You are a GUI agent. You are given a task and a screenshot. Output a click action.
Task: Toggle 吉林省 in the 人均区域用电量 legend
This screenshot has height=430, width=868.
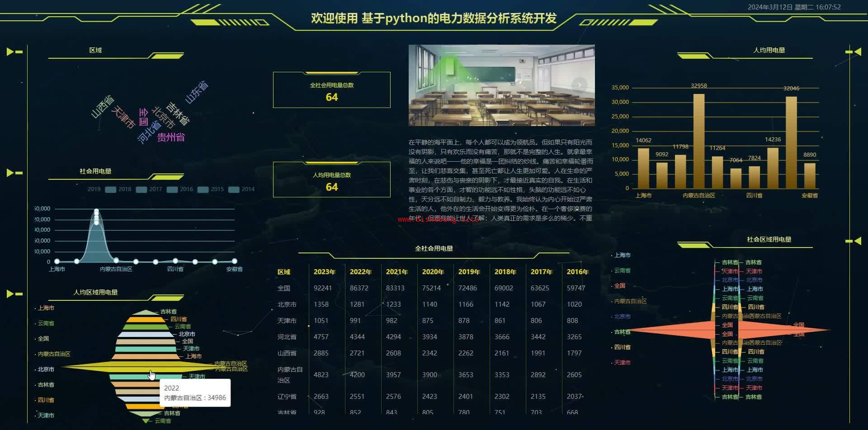coord(45,385)
